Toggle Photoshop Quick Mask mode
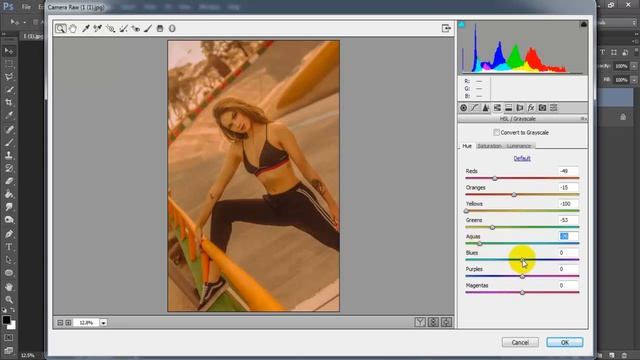Image resolution: width=640 pixels, height=360 pixels. (9, 338)
